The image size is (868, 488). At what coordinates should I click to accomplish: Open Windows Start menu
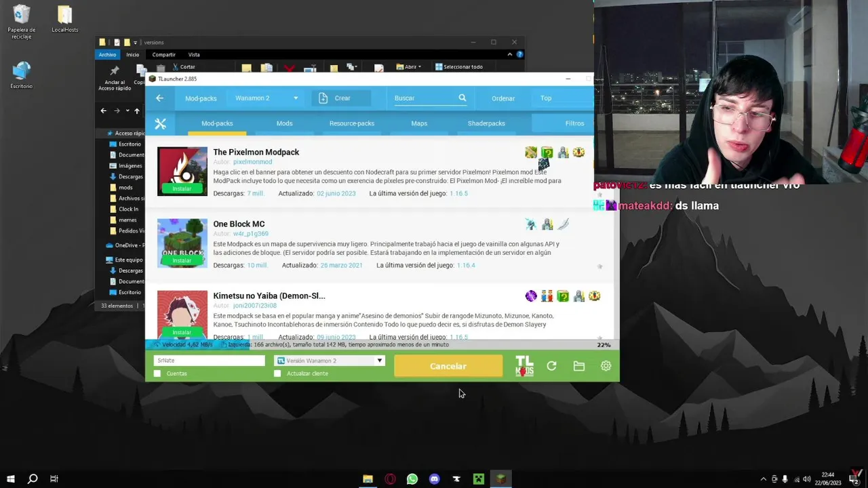click(x=10, y=479)
